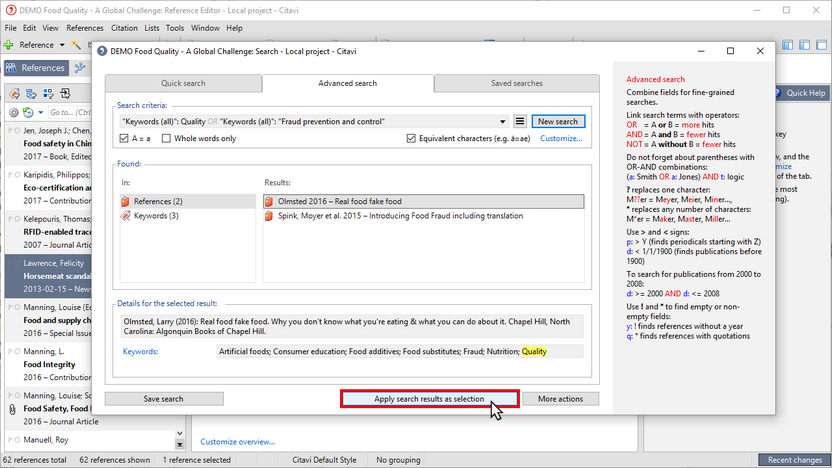
Task: Click the history clock icon with green arrow
Action: click(28, 112)
